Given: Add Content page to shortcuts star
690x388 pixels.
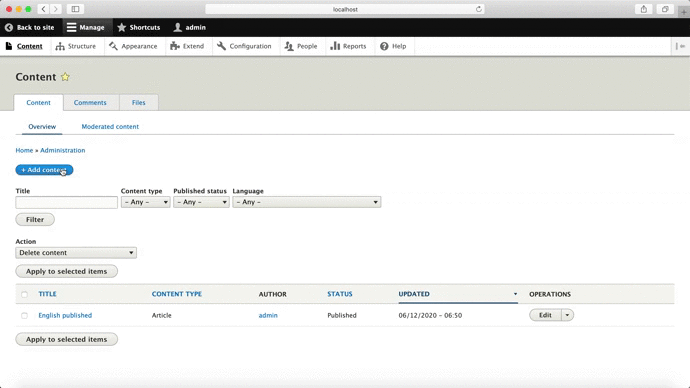Looking at the screenshot, I should click(65, 77).
